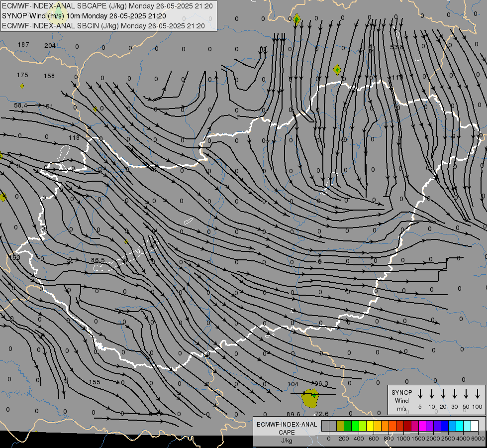This screenshot has height=448, width=487.
Task: Click the 72.6 value on map
Action: point(321,414)
